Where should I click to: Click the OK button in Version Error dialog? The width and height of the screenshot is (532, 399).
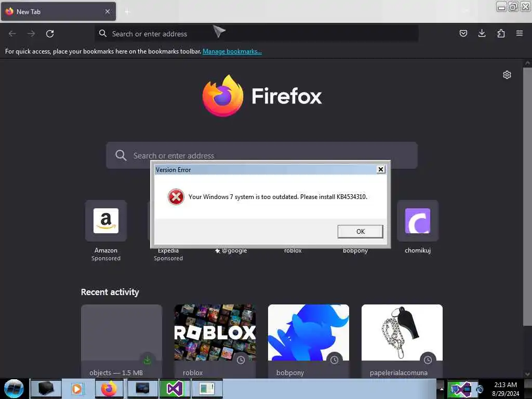pyautogui.click(x=361, y=231)
